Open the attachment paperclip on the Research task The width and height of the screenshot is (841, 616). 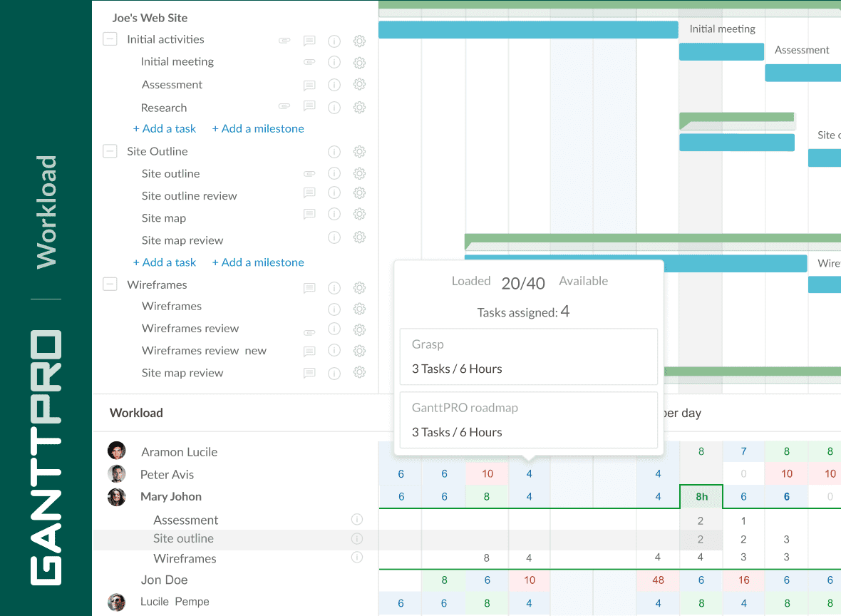(284, 106)
